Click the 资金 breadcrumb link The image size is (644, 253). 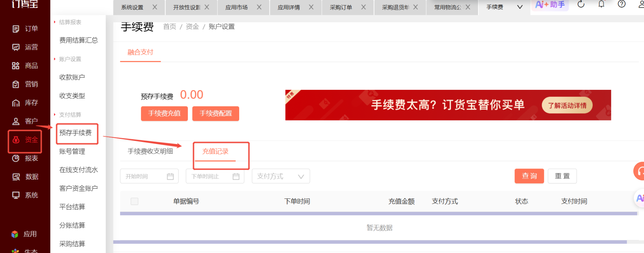point(192,26)
